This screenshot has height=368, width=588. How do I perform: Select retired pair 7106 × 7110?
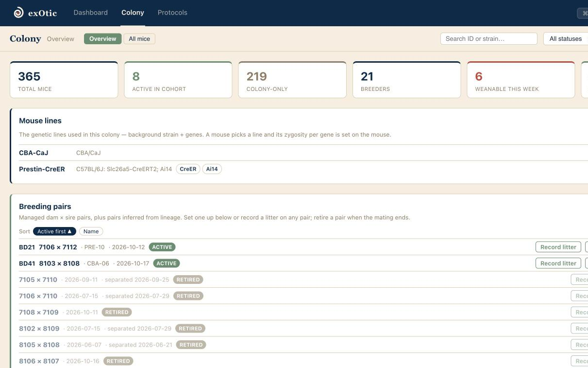[x=38, y=296]
